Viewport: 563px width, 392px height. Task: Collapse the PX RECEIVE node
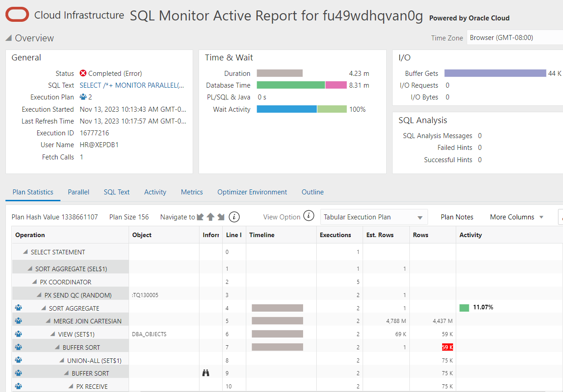[x=71, y=387]
